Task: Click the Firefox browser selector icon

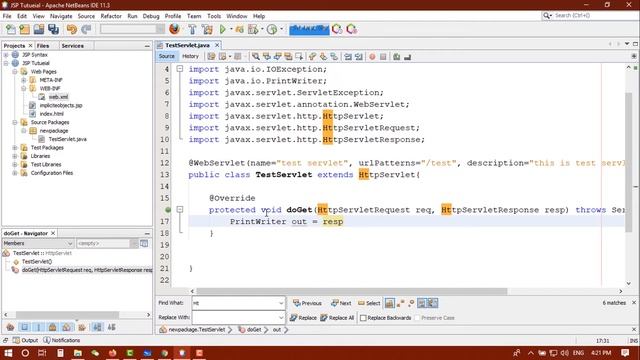Action: point(174,29)
